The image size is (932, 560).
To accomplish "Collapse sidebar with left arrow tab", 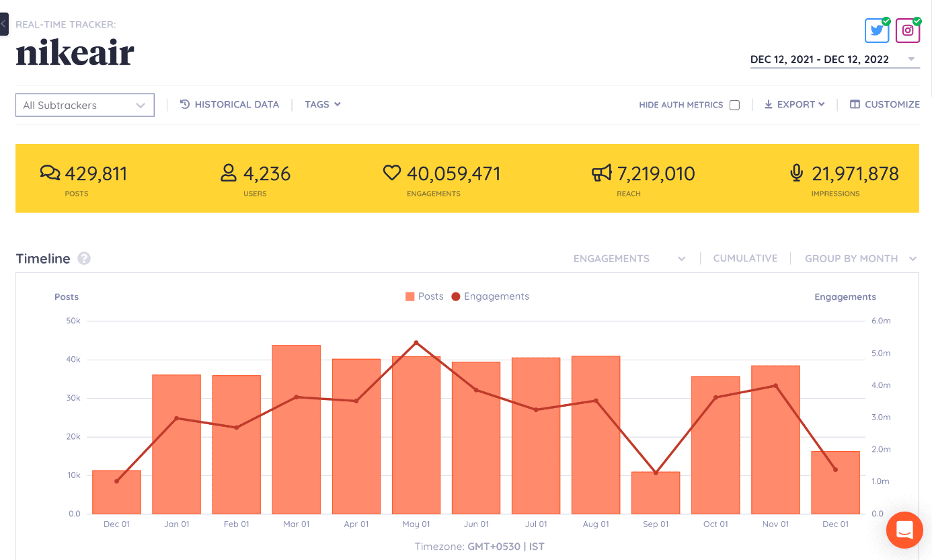I will point(3,24).
